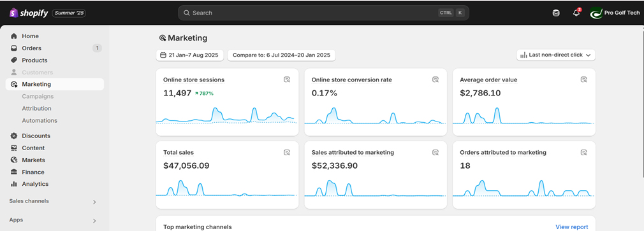Expand the Sales channels section
Screen dimensions: 644x231
(x=54, y=202)
